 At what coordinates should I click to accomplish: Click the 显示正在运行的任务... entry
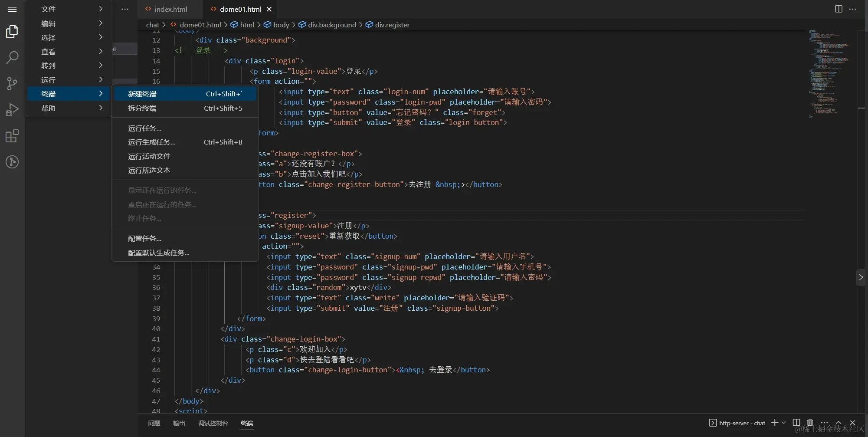tap(185, 190)
